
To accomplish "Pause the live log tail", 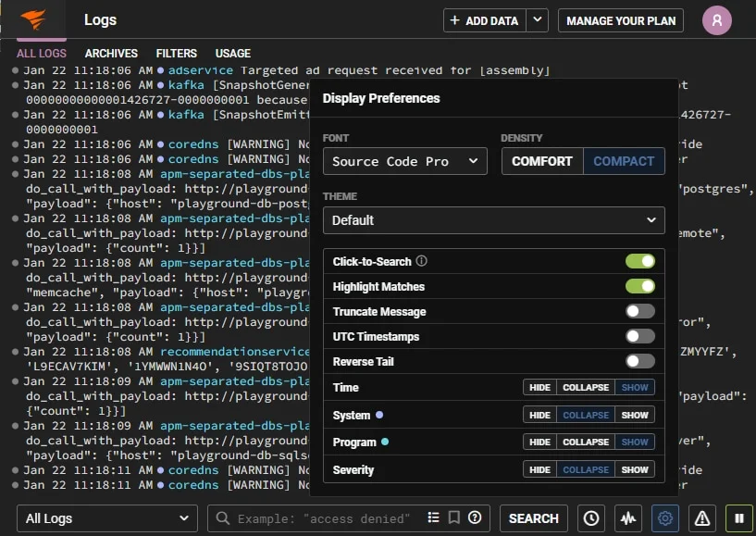I will 737,518.
